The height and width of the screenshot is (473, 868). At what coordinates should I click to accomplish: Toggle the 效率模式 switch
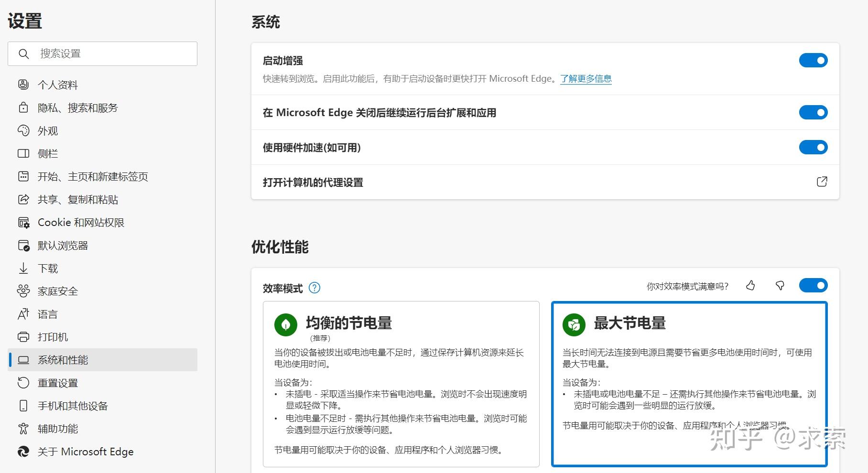pos(813,285)
